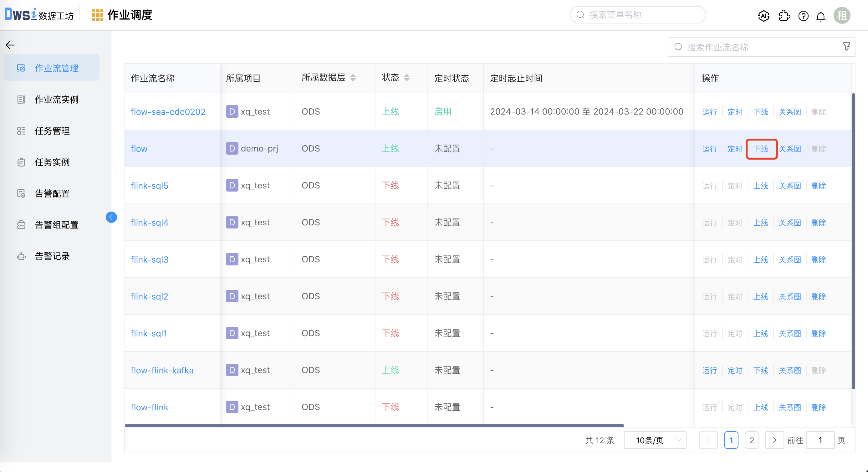Open the help question mark icon
Screen dimensions: 868x472
[x=803, y=16]
